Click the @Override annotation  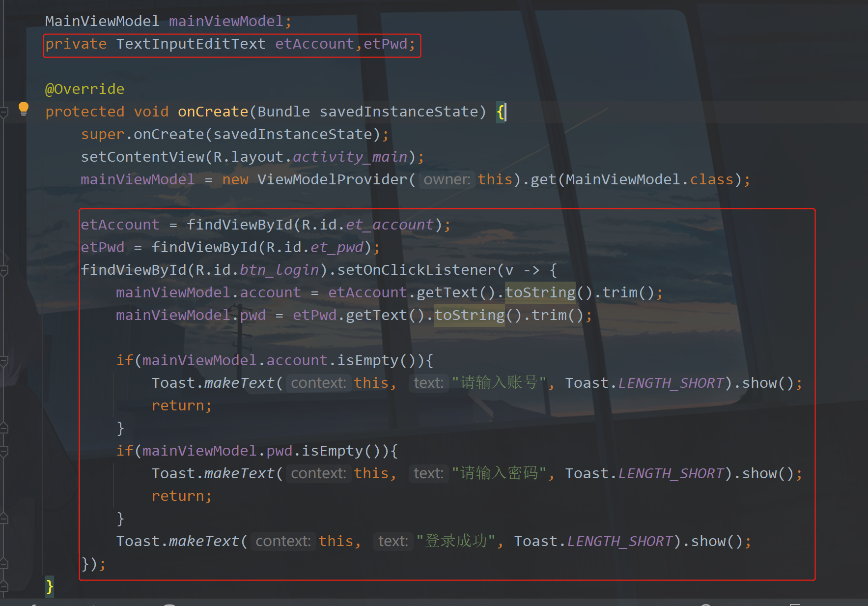click(84, 89)
